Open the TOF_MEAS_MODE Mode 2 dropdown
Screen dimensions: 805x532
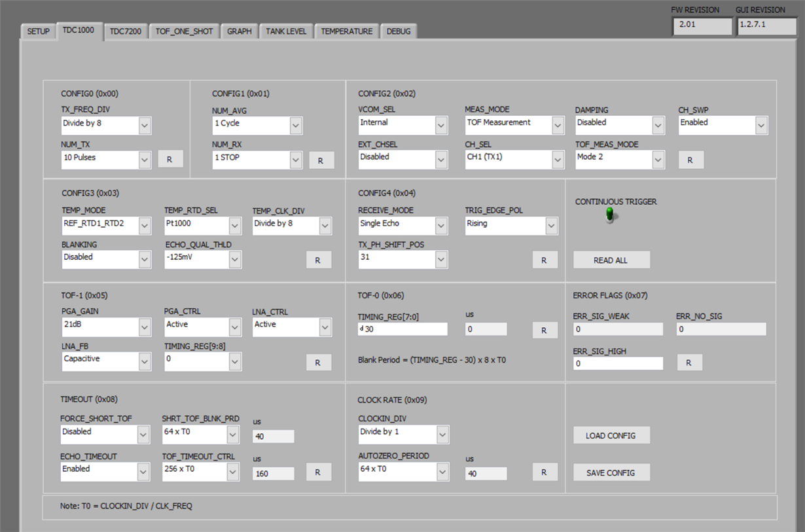[x=620, y=160]
